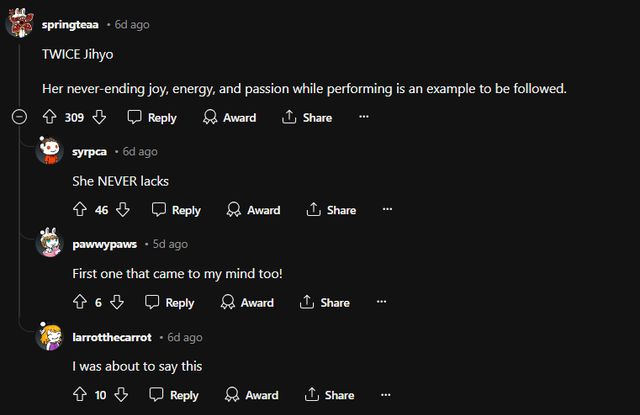
Task: Open springteaa's user profile link
Action: (x=71, y=24)
